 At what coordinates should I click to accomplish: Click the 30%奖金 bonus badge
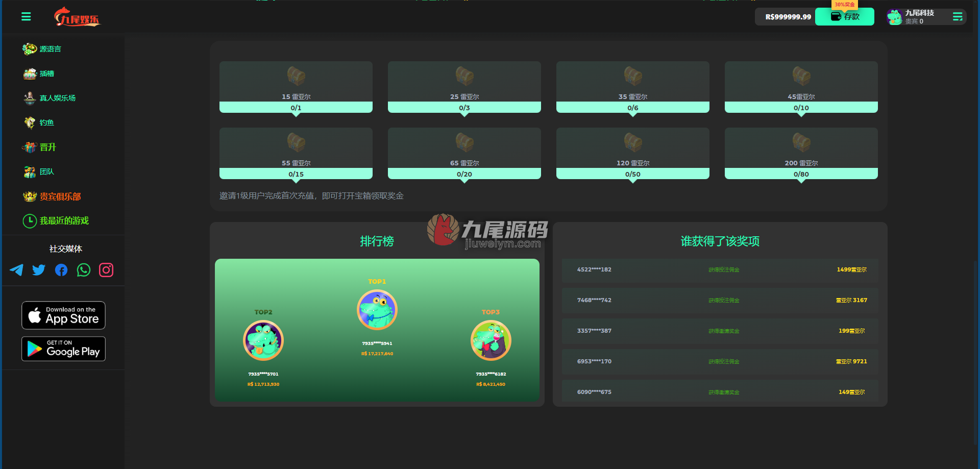coord(845,5)
